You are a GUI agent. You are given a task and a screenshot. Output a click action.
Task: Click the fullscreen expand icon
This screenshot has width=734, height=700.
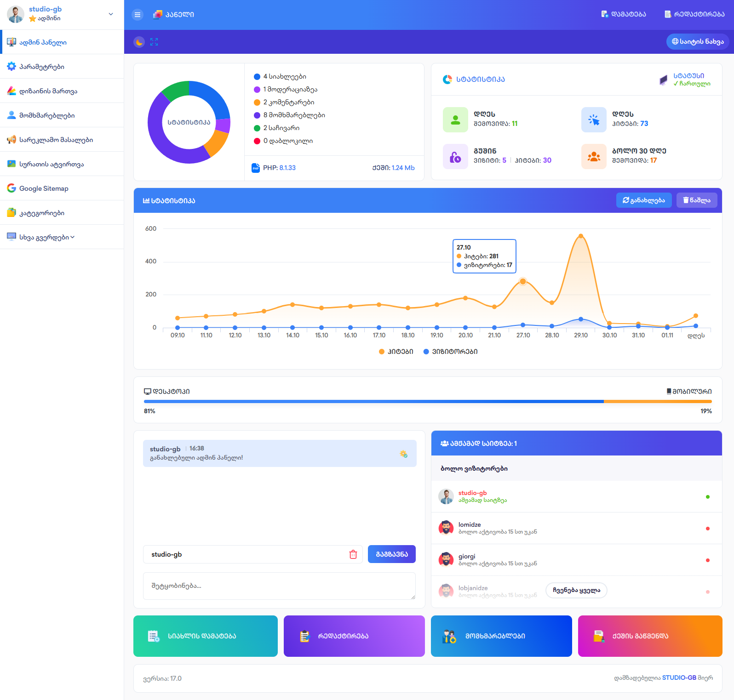[154, 42]
